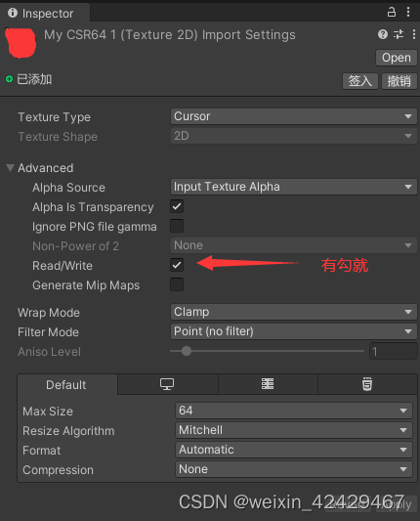Viewport: 420px width, 521px height.
Task: Switch to the Default platform tab
Action: point(66,384)
